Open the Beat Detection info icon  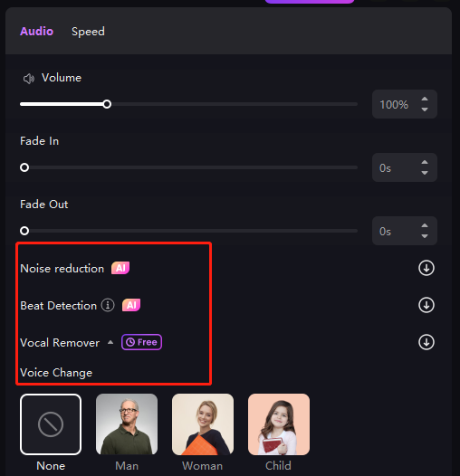[x=108, y=305]
